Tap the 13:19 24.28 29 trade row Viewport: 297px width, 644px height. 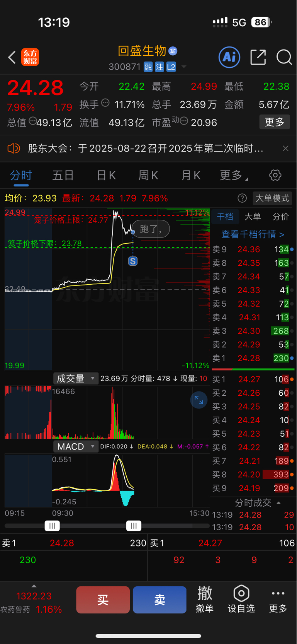(253, 515)
